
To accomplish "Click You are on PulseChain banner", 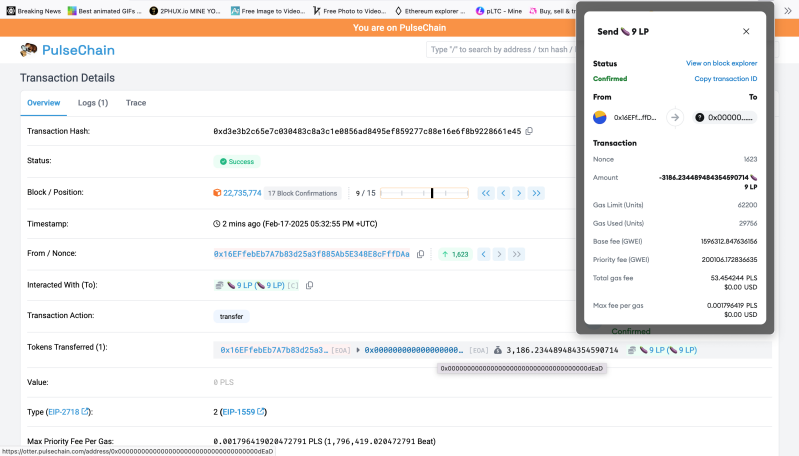I will pos(400,28).
